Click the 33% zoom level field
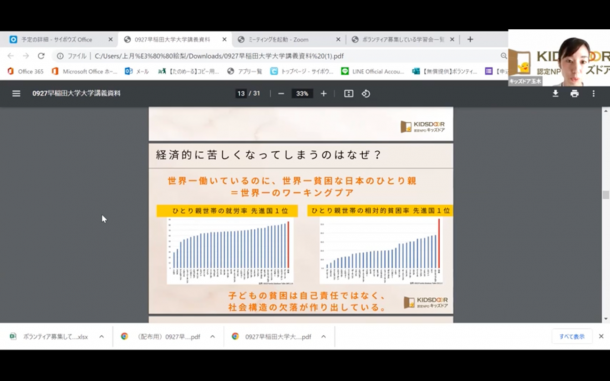 tap(302, 93)
